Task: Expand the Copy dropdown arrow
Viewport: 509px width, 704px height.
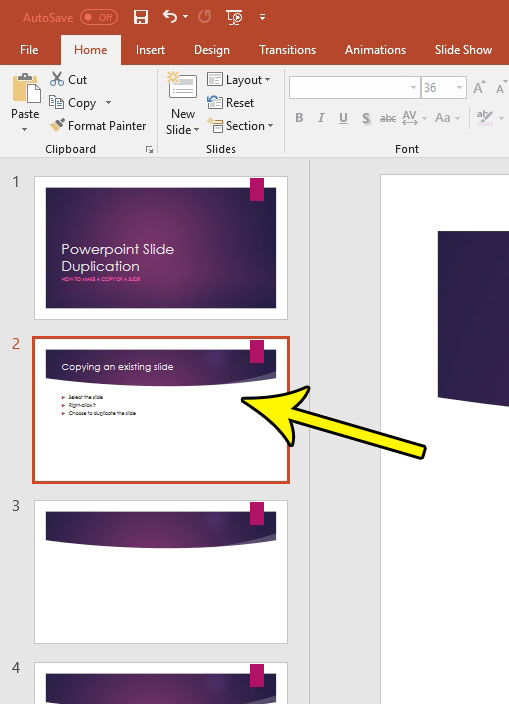Action: tap(108, 102)
